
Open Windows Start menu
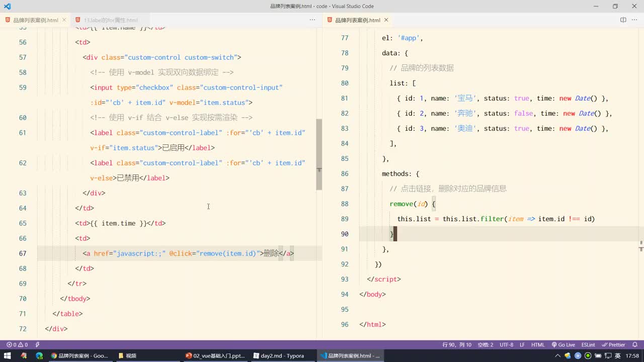click(7, 355)
